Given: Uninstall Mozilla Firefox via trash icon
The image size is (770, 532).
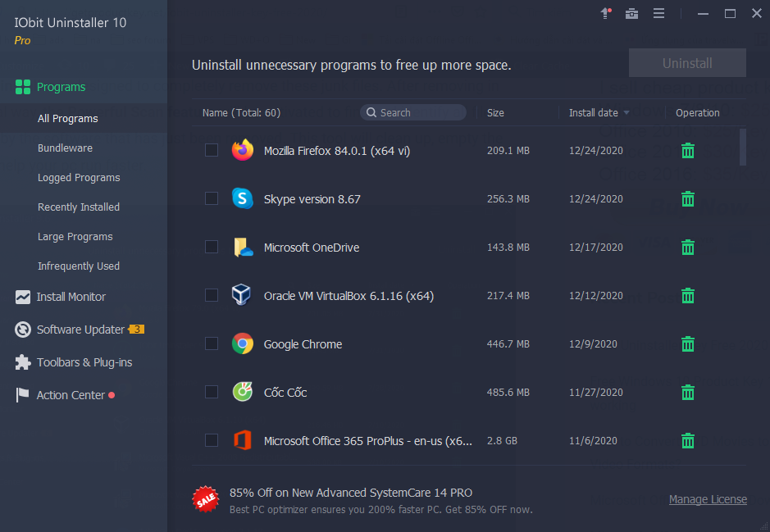Looking at the screenshot, I should pos(687,150).
